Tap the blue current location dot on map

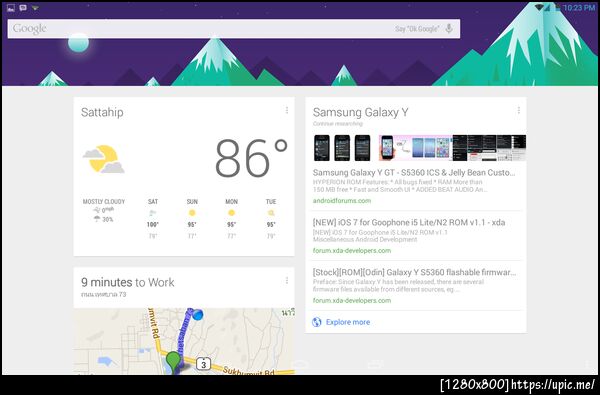click(197, 315)
